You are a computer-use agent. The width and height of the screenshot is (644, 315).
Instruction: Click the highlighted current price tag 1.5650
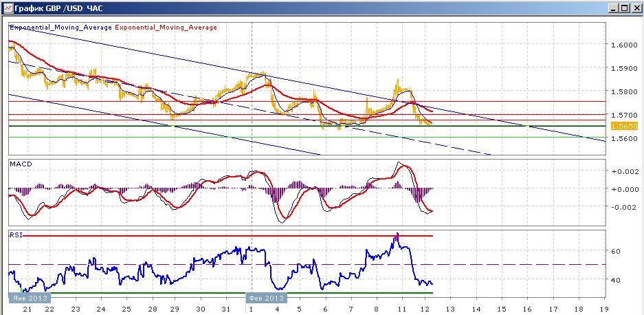[x=624, y=127]
